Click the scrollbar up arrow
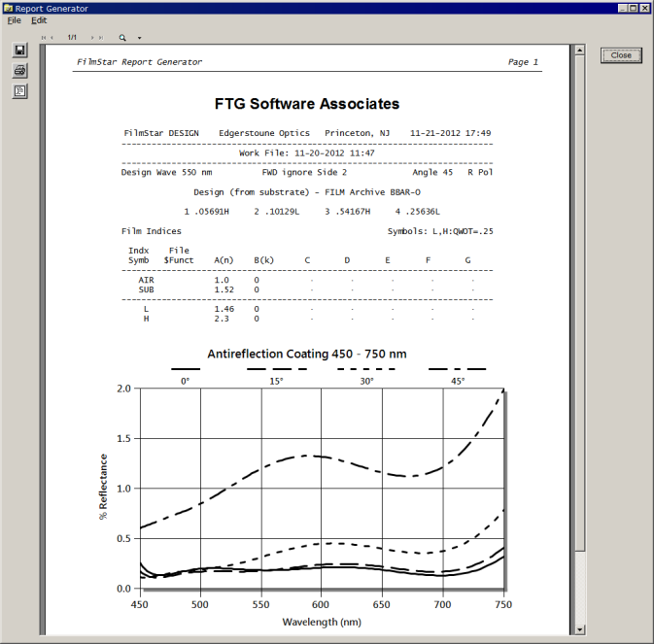 tap(579, 51)
